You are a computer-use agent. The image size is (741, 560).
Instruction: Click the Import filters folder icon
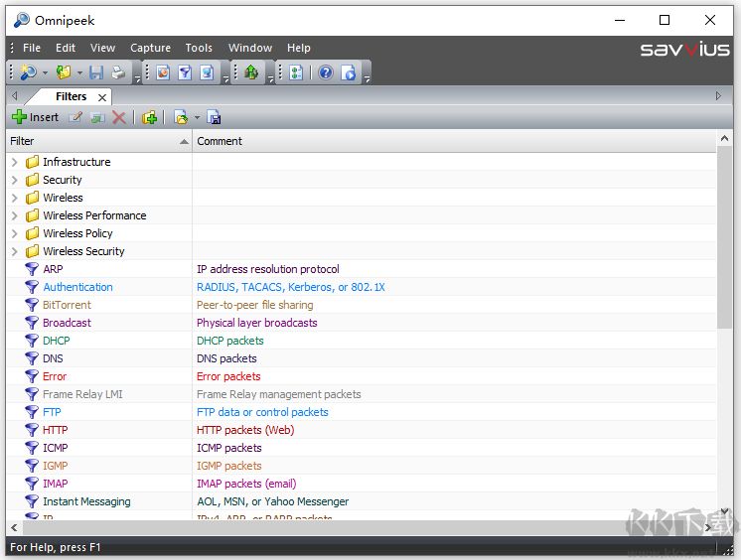(x=181, y=117)
